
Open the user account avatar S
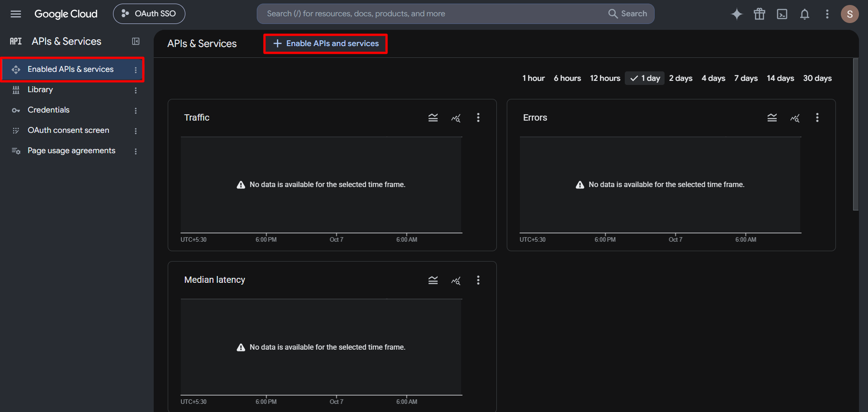pyautogui.click(x=849, y=14)
